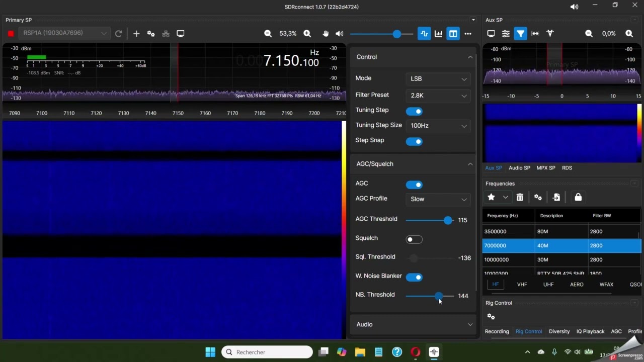Select the AERO band tab
This screenshot has width=644, height=362.
(577, 285)
